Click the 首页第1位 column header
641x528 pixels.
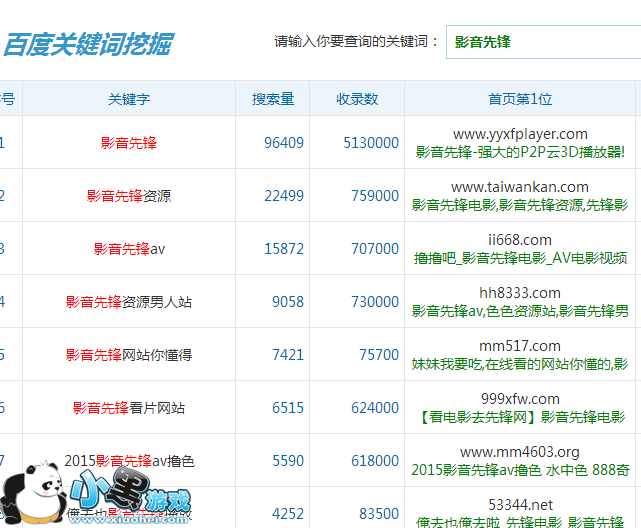[x=520, y=99]
